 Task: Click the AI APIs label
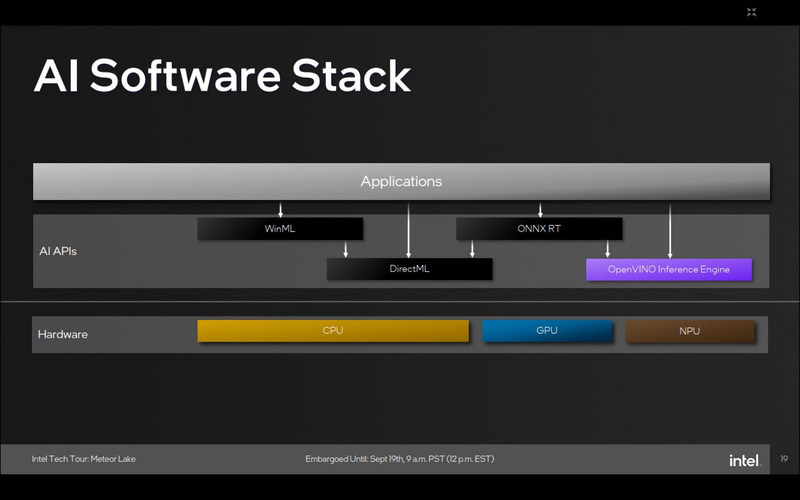(58, 251)
